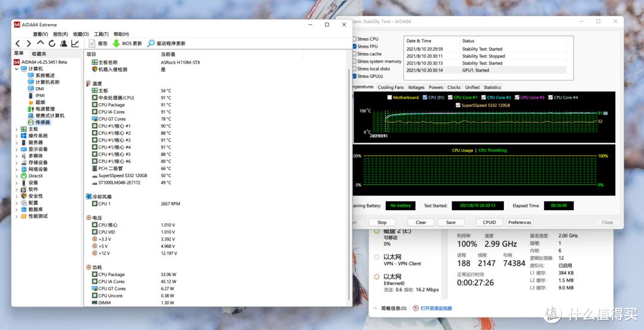Screen dimensions: 644x330
Task: Uncheck CPU Core #1 graph checkbox
Action: (x=450, y=97)
